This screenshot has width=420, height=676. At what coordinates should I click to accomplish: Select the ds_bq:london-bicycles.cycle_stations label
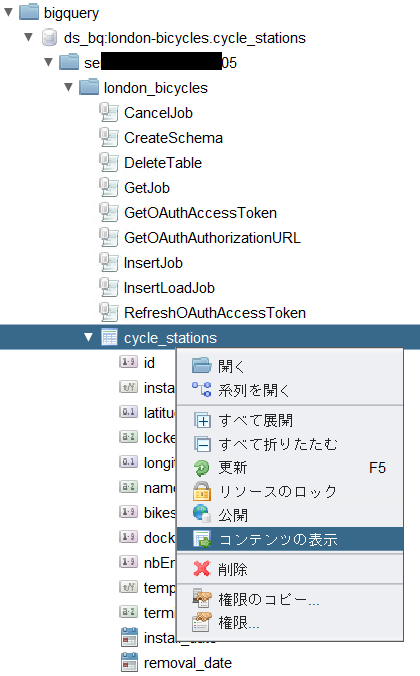[185, 38]
